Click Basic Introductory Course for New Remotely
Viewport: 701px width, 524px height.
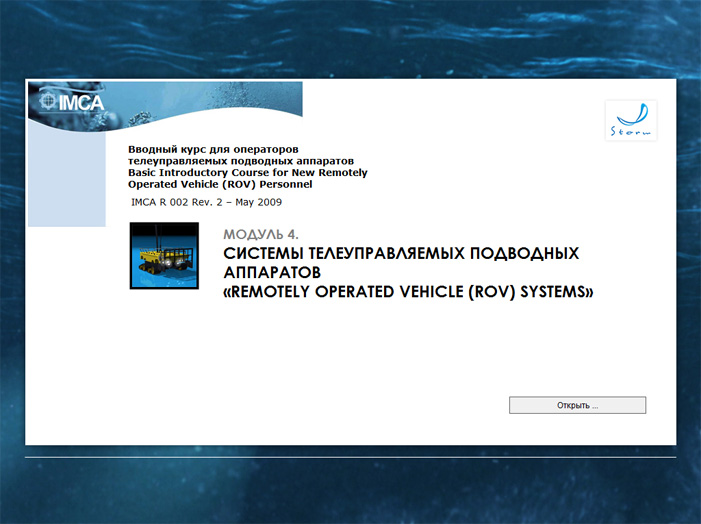pyautogui.click(x=248, y=173)
